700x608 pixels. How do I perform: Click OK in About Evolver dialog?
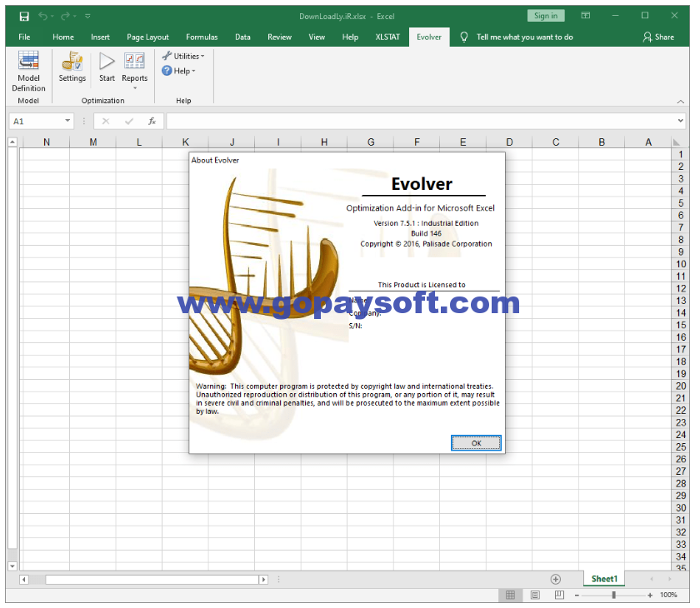476,443
